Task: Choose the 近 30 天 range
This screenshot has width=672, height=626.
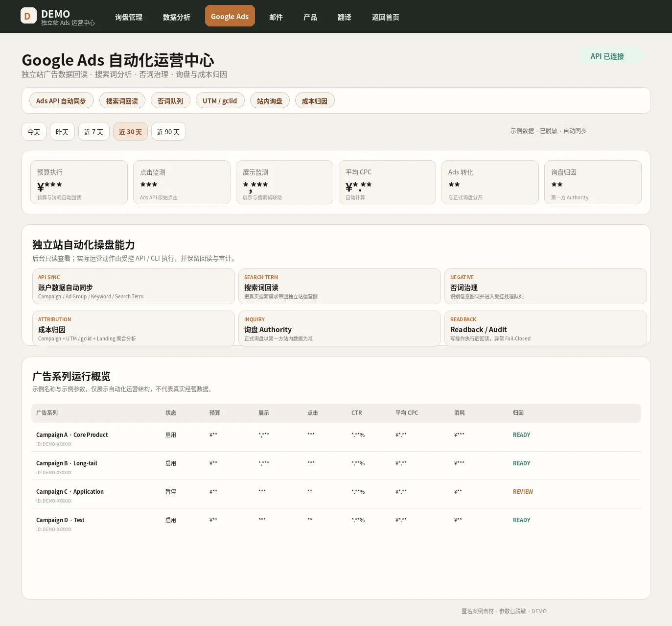Action: [x=130, y=131]
